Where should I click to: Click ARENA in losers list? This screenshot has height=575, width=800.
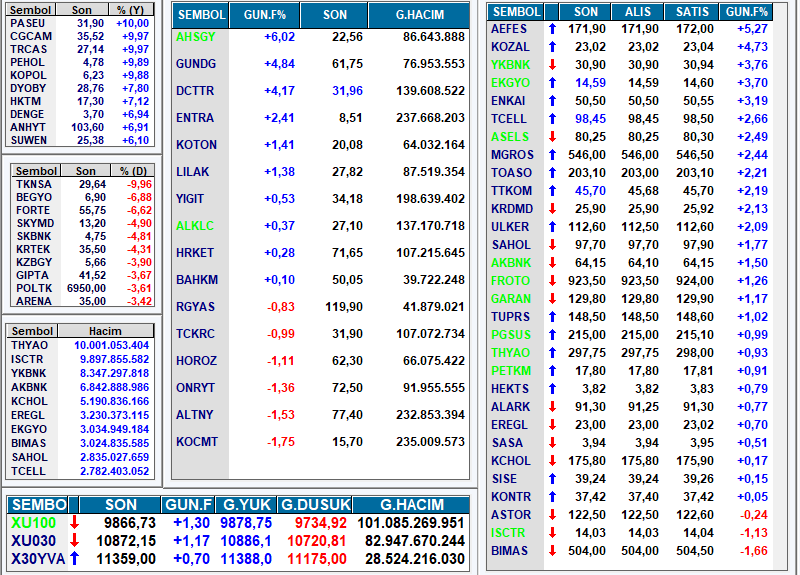pyautogui.click(x=34, y=301)
